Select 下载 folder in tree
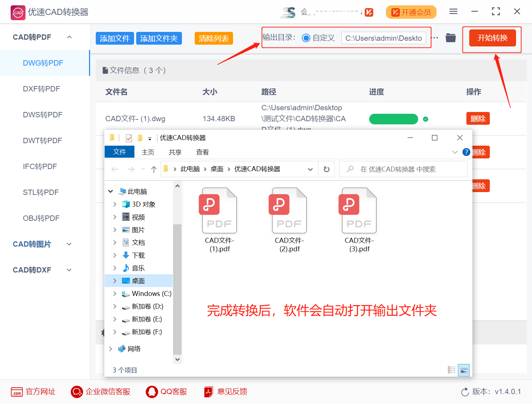Image resolution: width=532 pixels, height=404 pixels. [x=138, y=255]
